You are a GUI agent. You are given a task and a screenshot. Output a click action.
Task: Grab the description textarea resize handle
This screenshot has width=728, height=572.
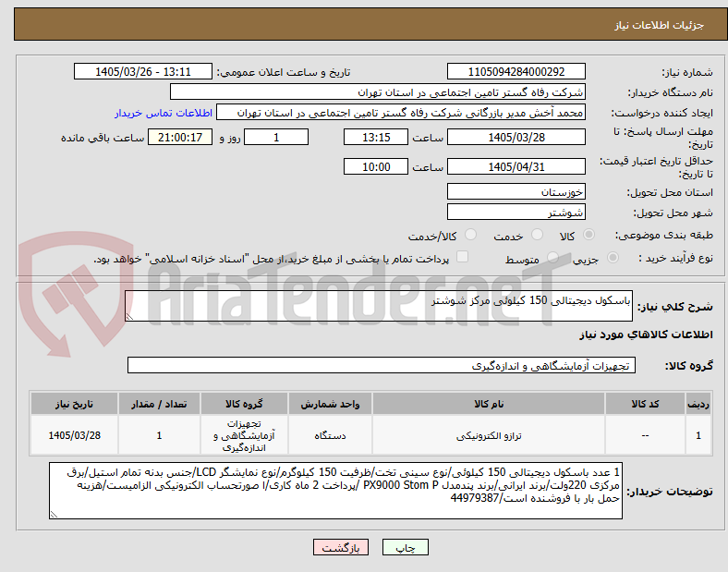pos(129,317)
